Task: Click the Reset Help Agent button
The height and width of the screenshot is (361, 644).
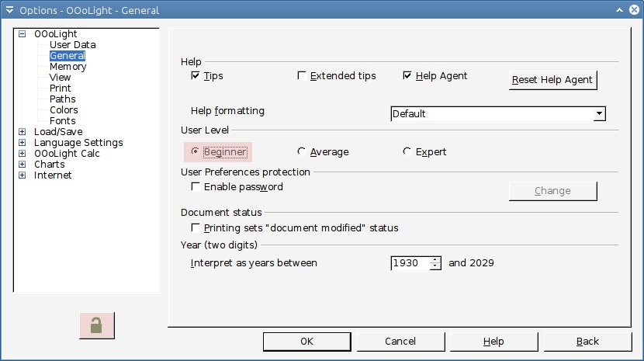Action: click(552, 80)
